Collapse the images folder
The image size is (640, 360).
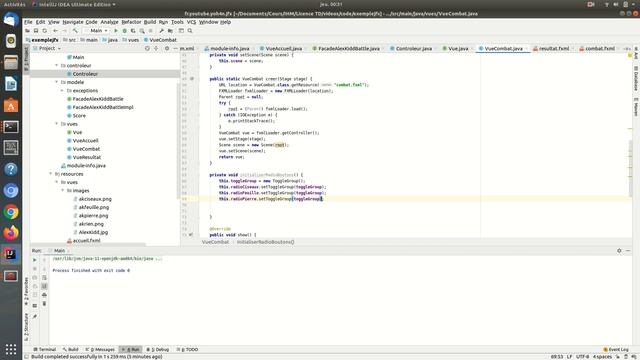(62, 191)
